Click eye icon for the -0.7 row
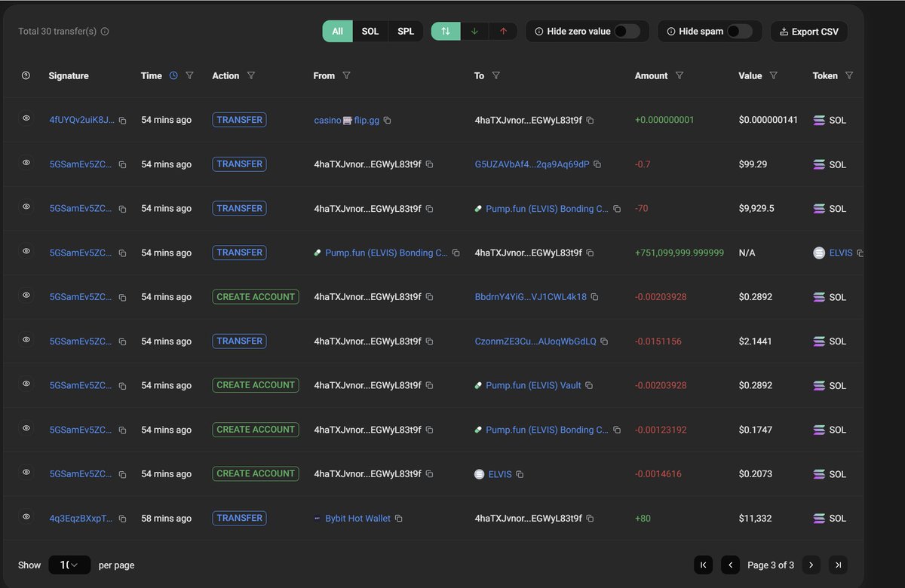 (x=26, y=162)
